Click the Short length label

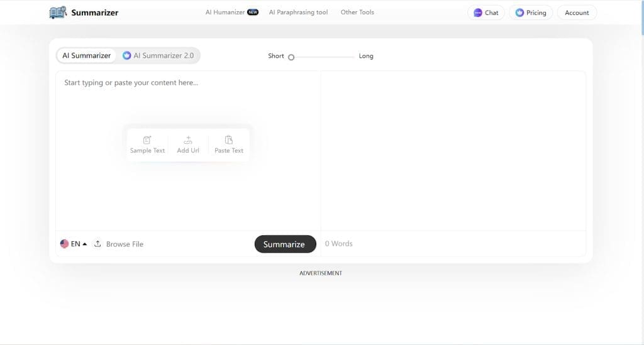276,56
